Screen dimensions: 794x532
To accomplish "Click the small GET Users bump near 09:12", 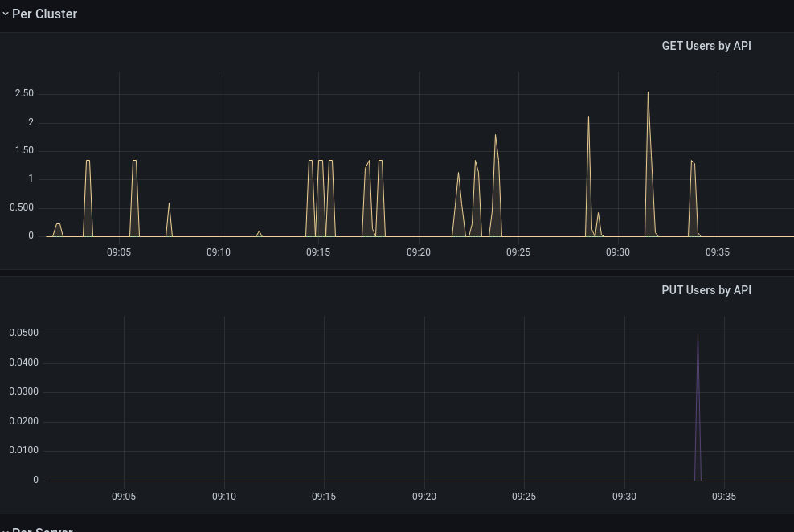I will [259, 233].
